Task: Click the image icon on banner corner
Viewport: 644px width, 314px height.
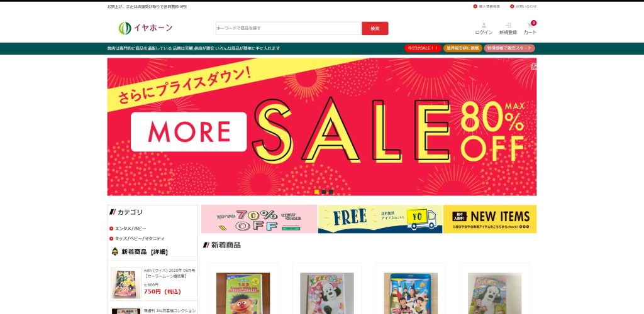Action: click(x=533, y=67)
